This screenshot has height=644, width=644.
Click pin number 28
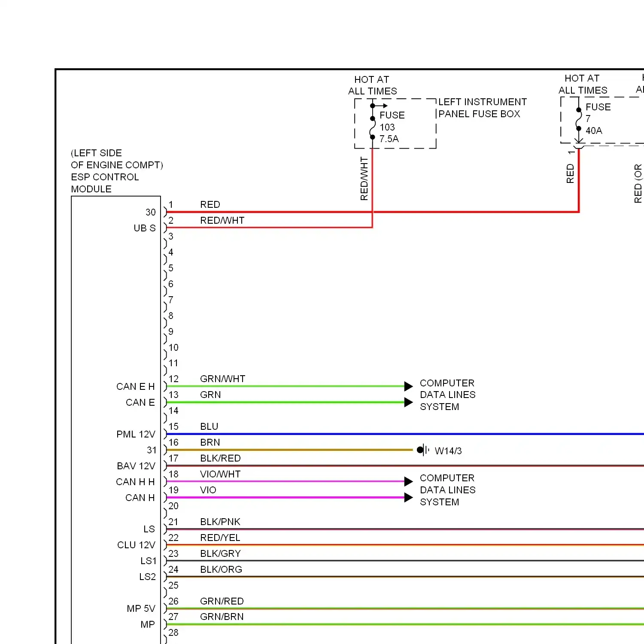pos(173,632)
